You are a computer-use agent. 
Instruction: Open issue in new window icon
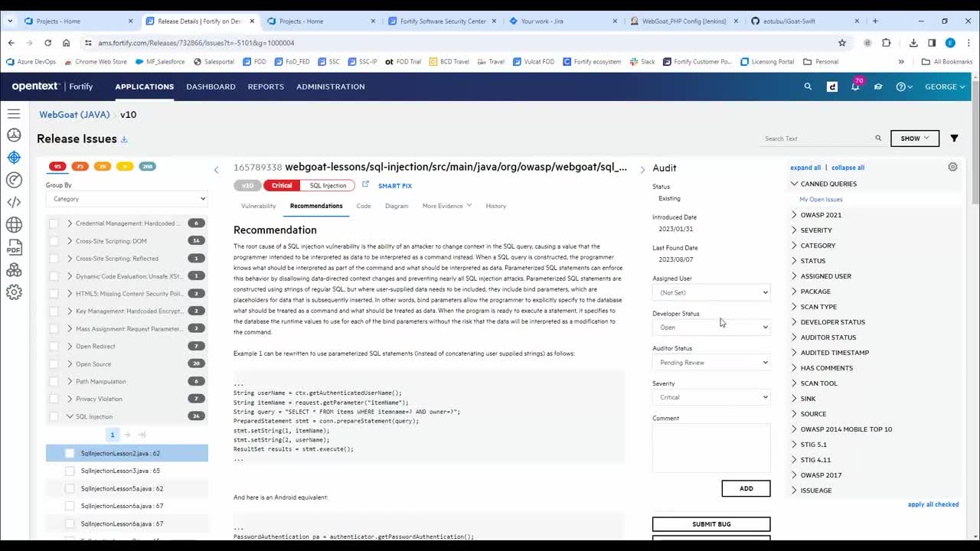pyautogui.click(x=365, y=184)
